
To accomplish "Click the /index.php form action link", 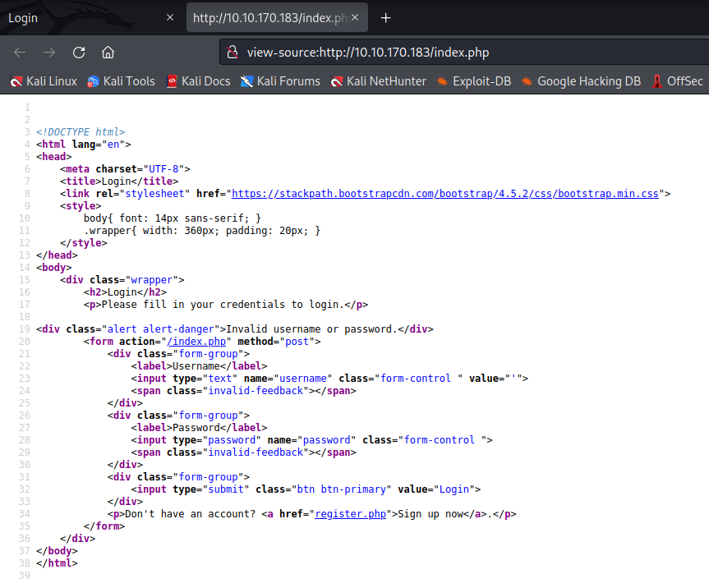I will (196, 341).
